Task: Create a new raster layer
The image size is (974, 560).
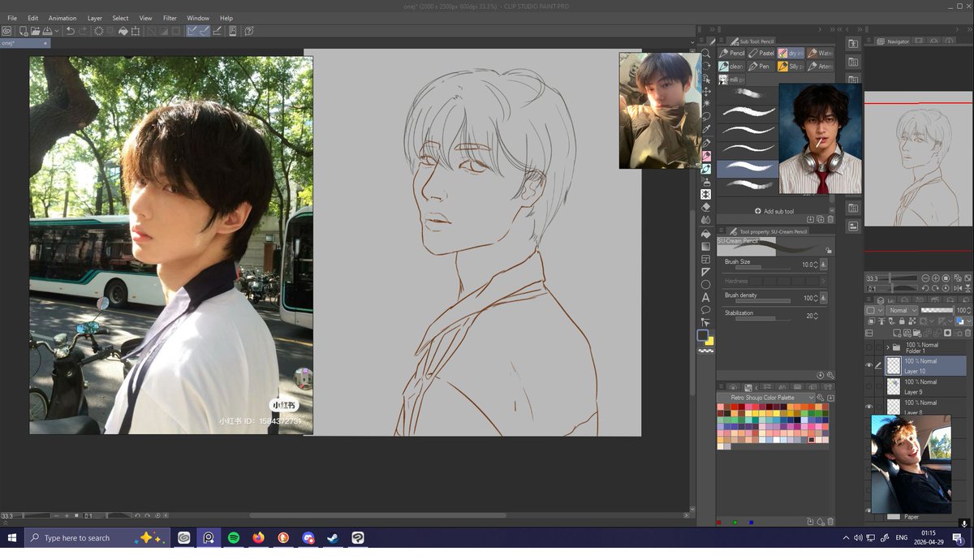Action: pyautogui.click(x=897, y=333)
